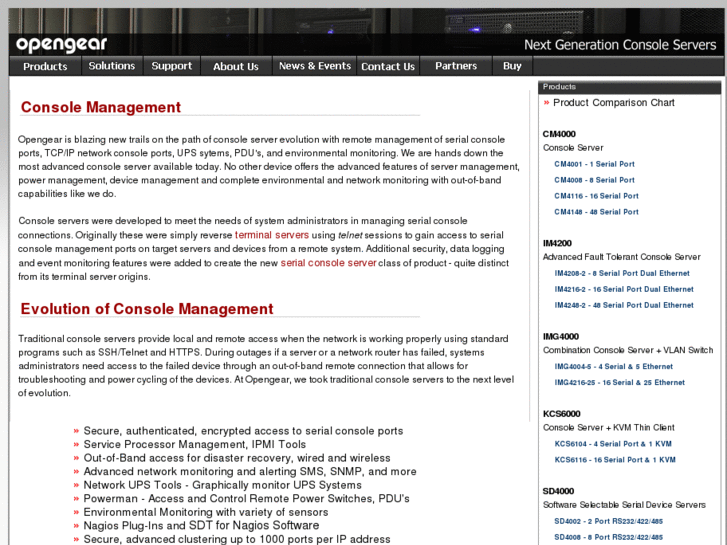Open IM4208-2 - 8 Serial Port Dual Ethernet
Image resolution: width=727 pixels, height=545 pixels.
[x=622, y=274]
